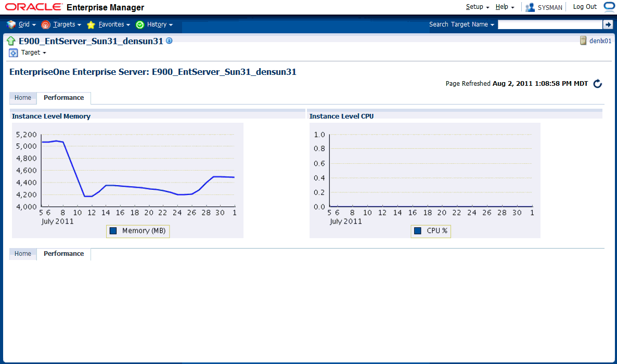Click the EnterpriseOne Enterprise Server page heading
617x364 pixels.
point(152,72)
